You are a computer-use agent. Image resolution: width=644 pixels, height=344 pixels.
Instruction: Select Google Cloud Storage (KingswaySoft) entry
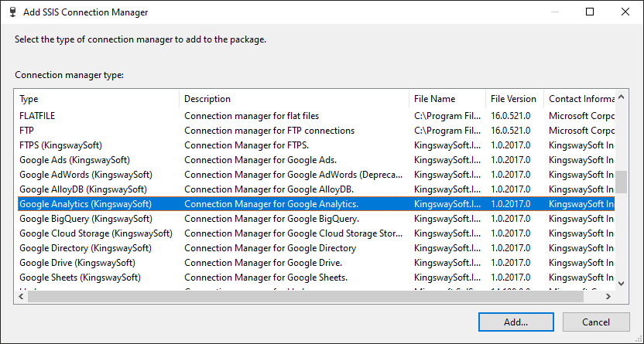click(x=317, y=233)
